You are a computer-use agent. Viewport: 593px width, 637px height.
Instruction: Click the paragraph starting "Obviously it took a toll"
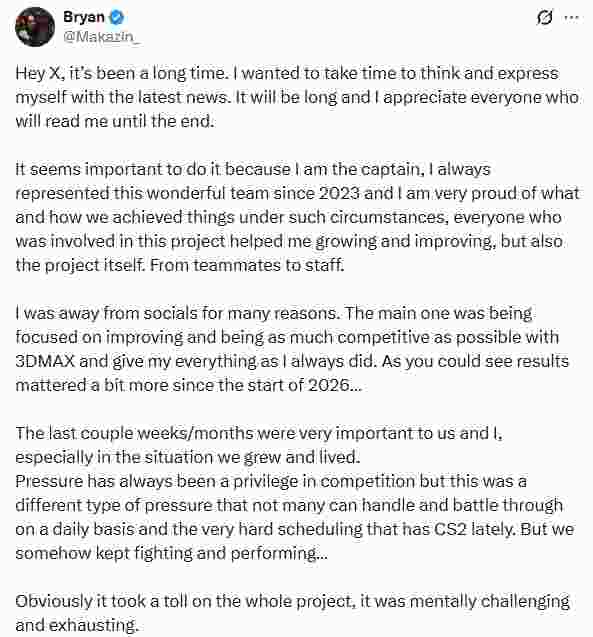point(292,613)
